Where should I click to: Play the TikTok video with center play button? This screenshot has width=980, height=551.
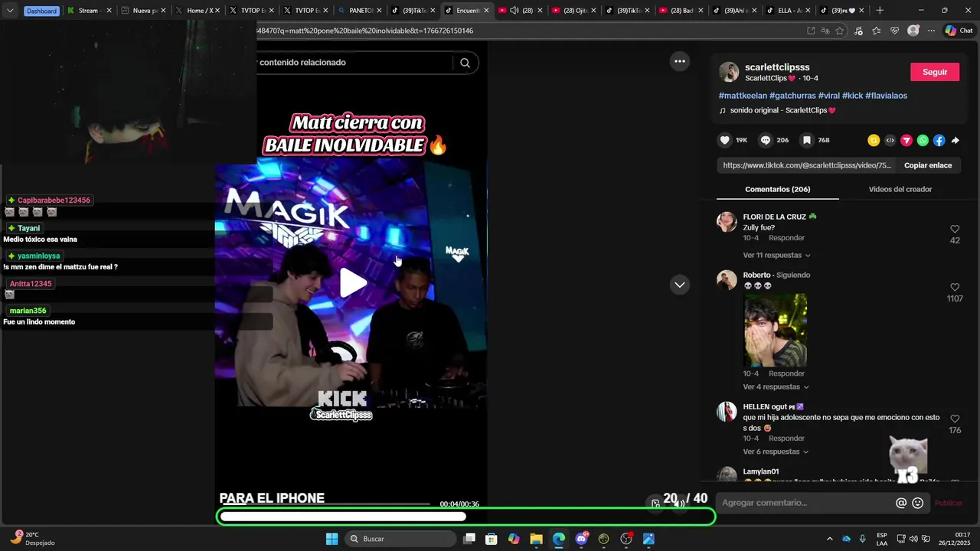(x=353, y=282)
